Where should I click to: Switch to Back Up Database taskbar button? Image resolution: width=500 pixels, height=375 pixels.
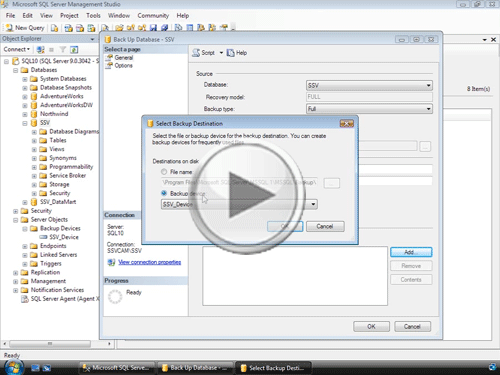coord(195,368)
